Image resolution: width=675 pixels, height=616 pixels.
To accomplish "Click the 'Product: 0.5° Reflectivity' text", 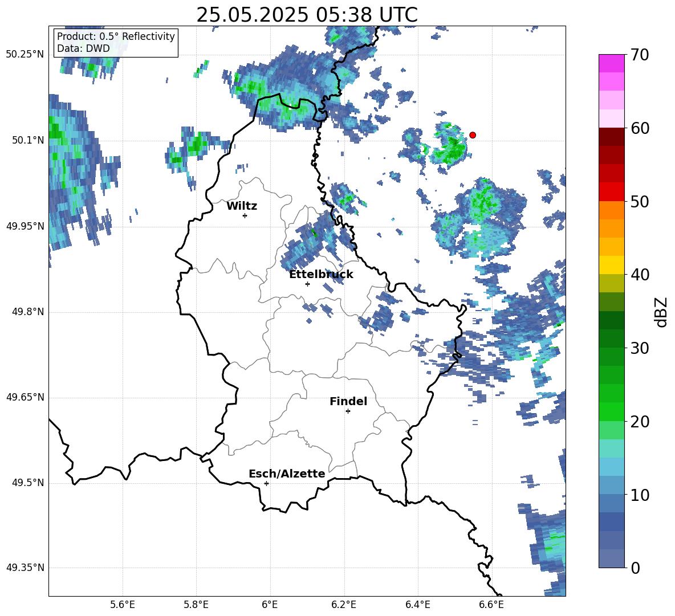I will click(116, 36).
